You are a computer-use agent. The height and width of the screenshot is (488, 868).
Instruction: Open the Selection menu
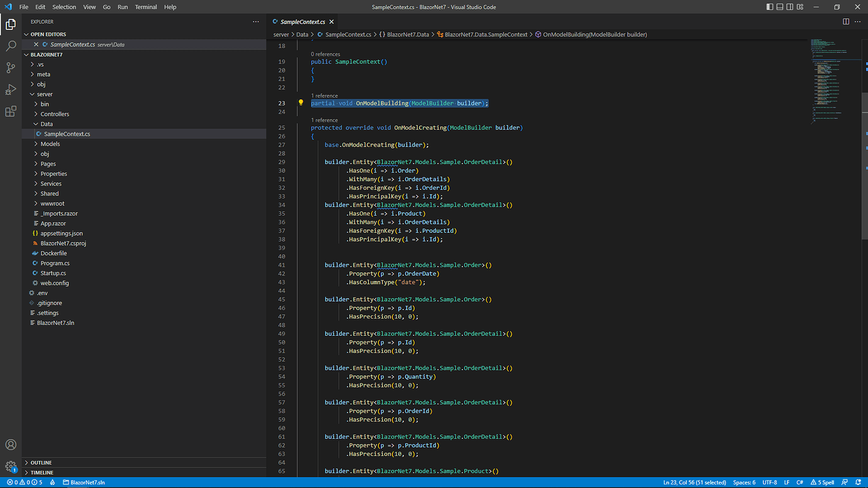(x=64, y=7)
